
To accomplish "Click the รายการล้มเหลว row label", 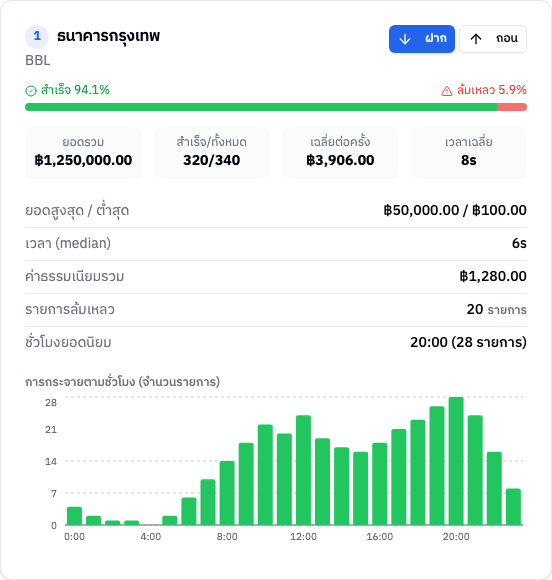I will [70, 309].
